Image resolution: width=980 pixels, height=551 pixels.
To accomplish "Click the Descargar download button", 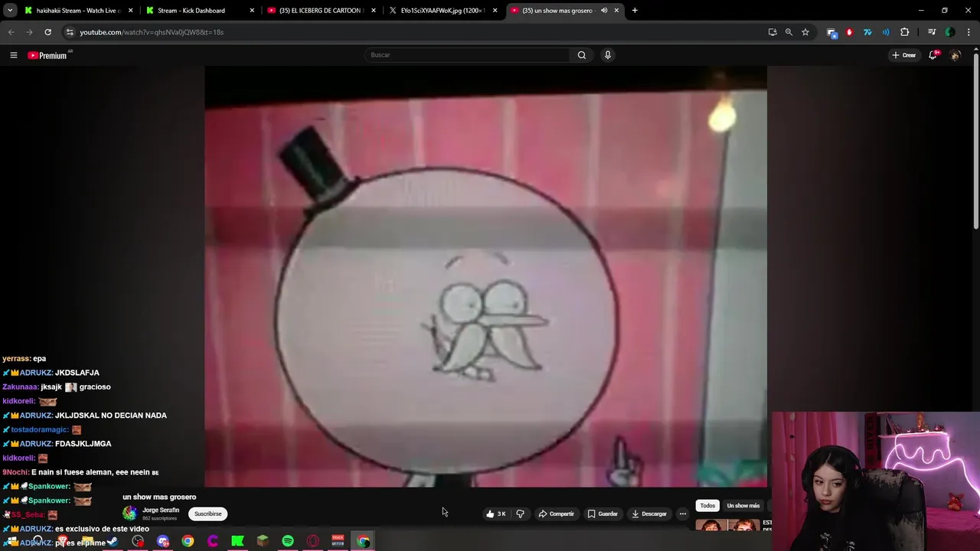I will 649,514.
